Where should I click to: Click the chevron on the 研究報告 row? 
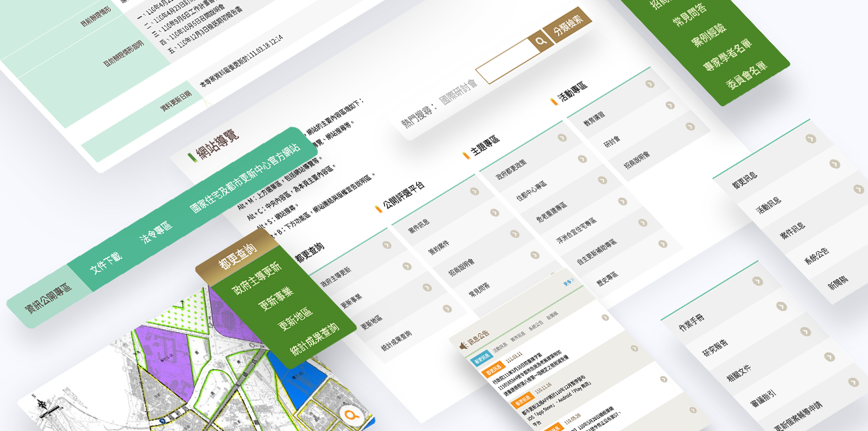tap(781, 306)
